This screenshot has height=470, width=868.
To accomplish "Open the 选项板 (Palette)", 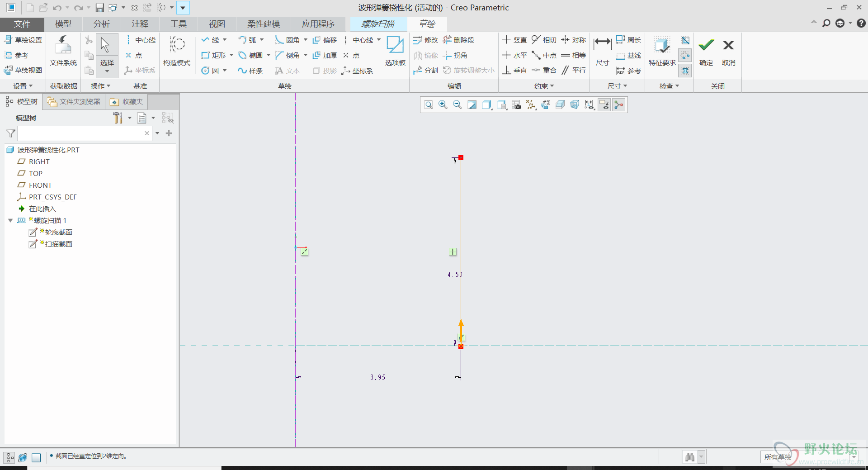I will point(395,51).
